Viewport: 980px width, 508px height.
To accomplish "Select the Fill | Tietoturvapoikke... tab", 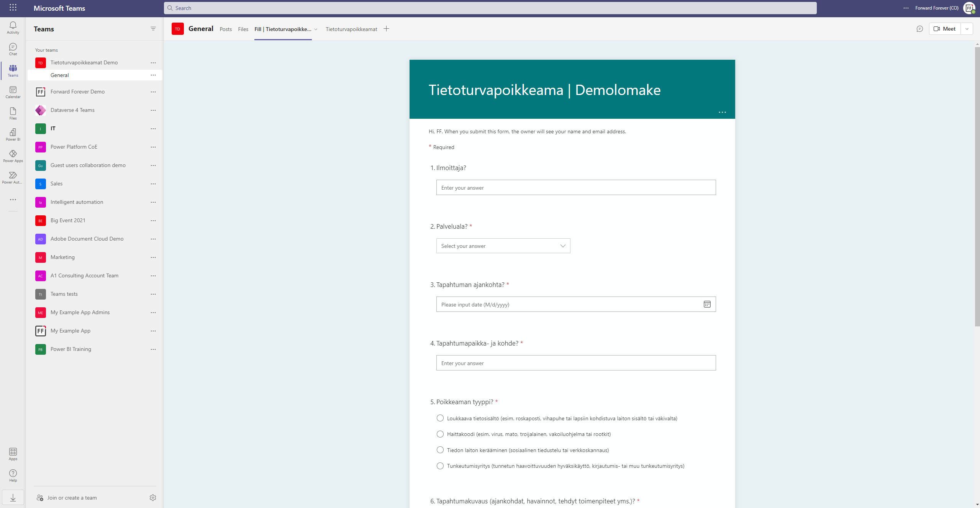I will point(283,29).
